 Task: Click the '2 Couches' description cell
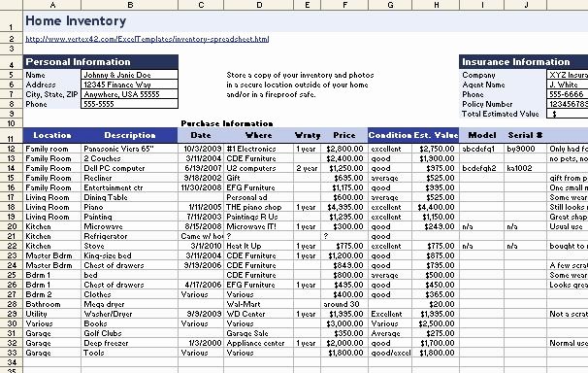click(x=129, y=158)
